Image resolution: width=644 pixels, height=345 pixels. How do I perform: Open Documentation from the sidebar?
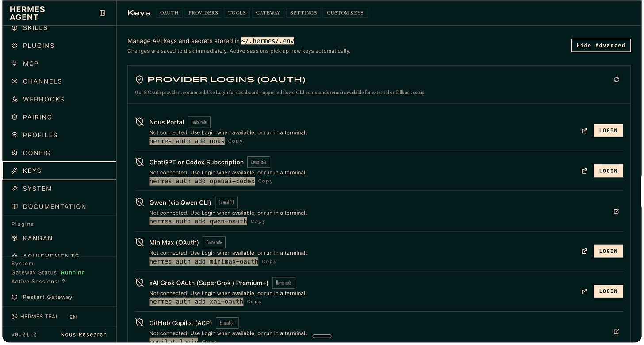pos(60,206)
